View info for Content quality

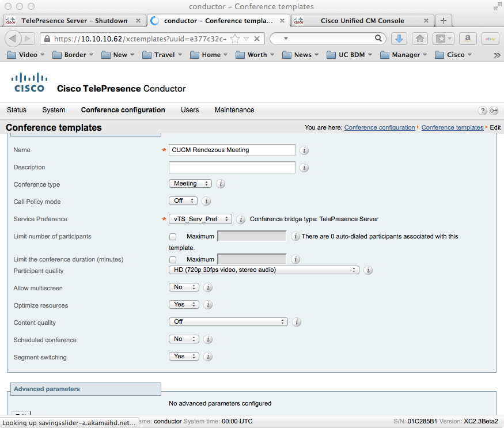[297, 322]
